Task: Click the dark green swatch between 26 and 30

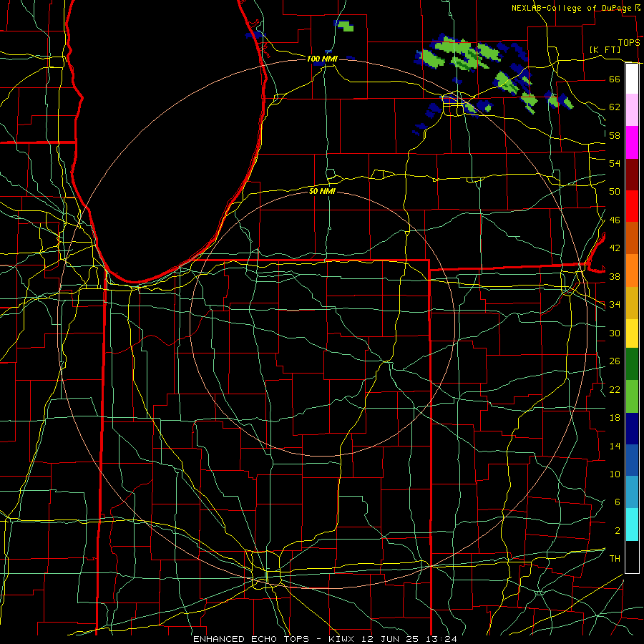Action: [x=632, y=364]
